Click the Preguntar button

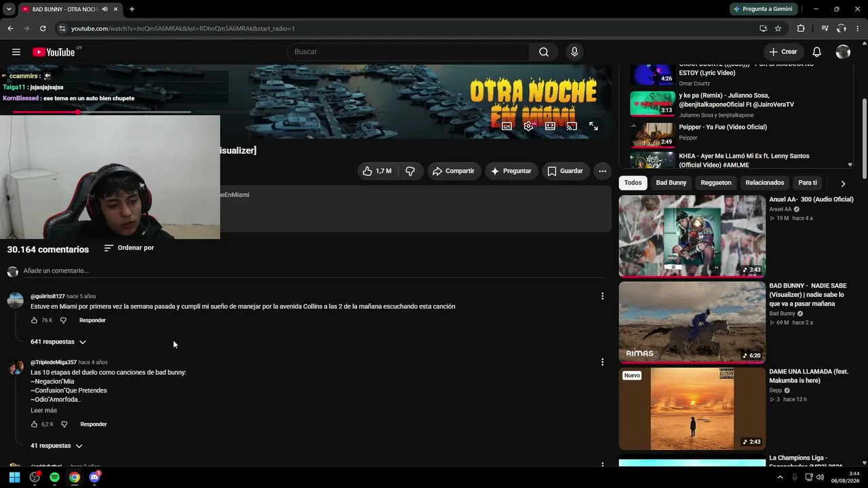tap(511, 171)
